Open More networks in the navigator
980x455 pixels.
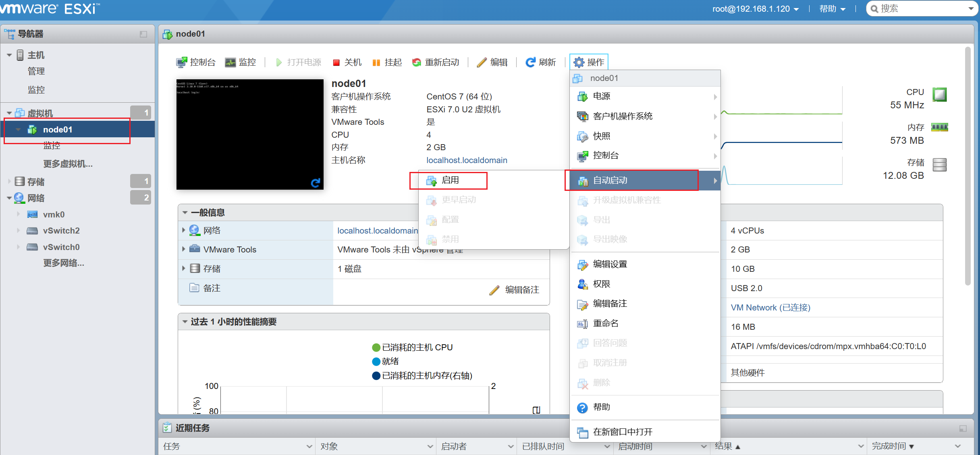tap(64, 263)
